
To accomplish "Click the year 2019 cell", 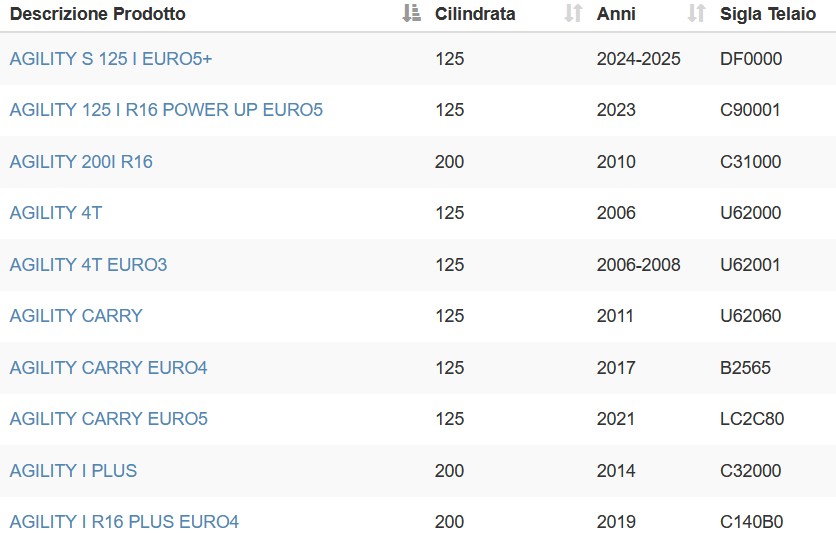I will coord(616,521).
